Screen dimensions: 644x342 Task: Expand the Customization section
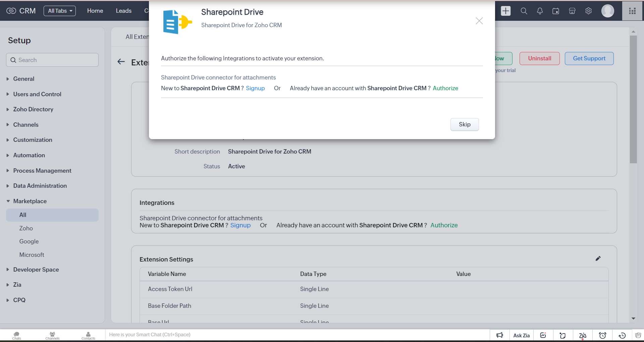point(33,140)
